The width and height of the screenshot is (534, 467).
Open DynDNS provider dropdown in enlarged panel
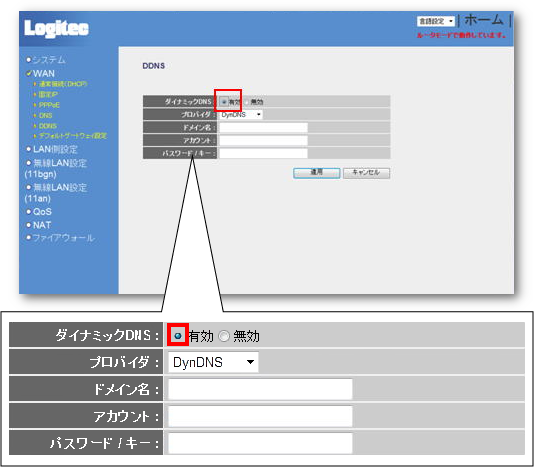coord(213,362)
